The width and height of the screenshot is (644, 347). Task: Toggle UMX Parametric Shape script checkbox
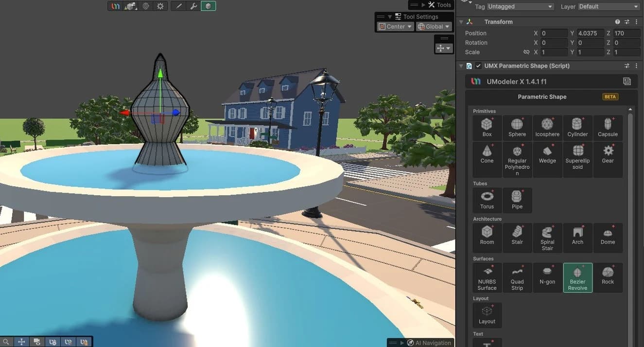click(x=479, y=66)
